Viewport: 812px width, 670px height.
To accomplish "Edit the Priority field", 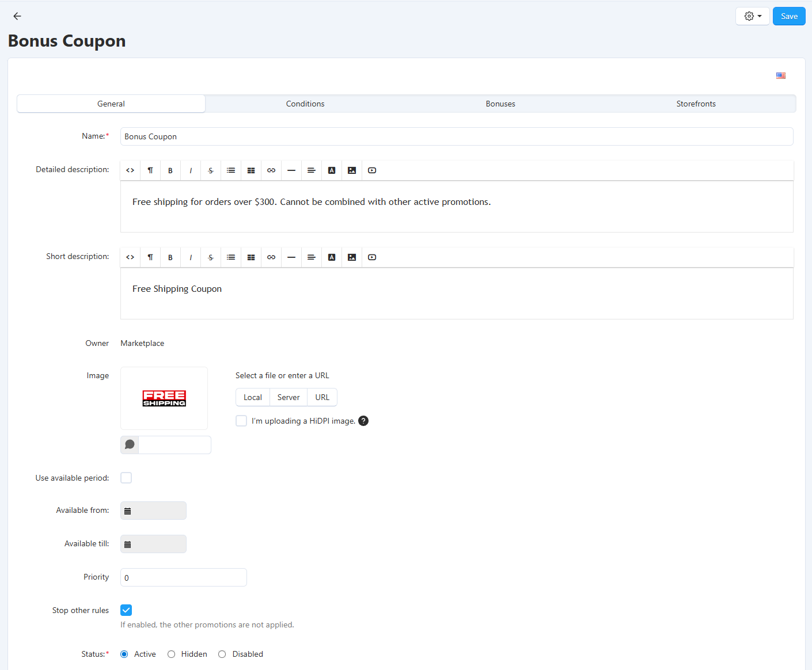I will pos(184,577).
